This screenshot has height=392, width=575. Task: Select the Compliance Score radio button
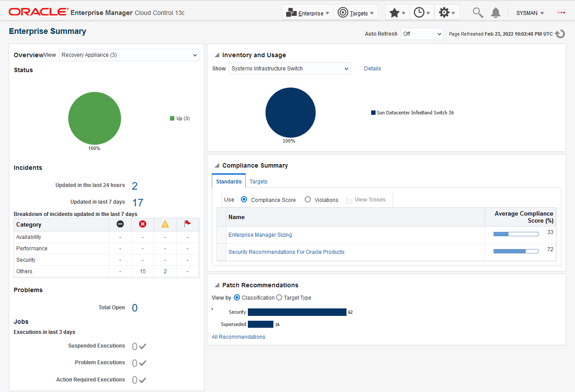coord(244,200)
